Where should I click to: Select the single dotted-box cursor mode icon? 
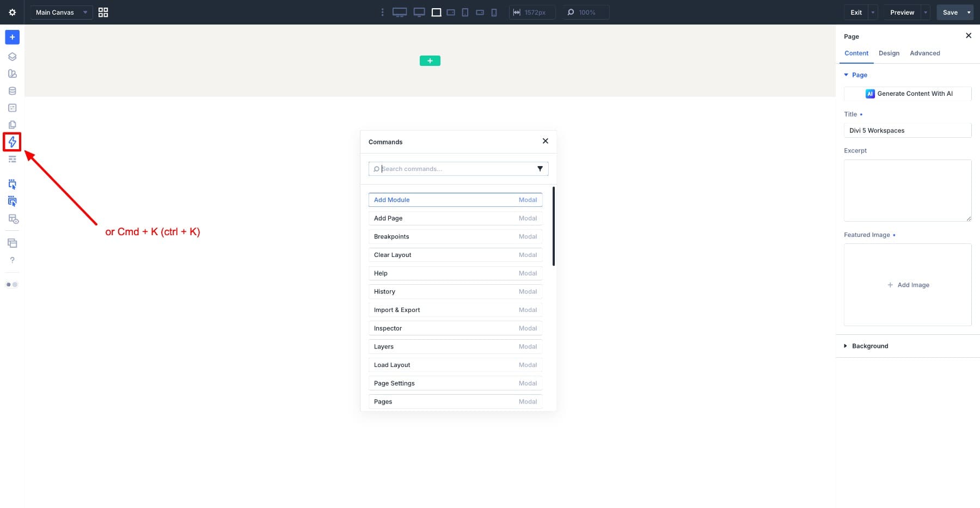click(x=12, y=184)
